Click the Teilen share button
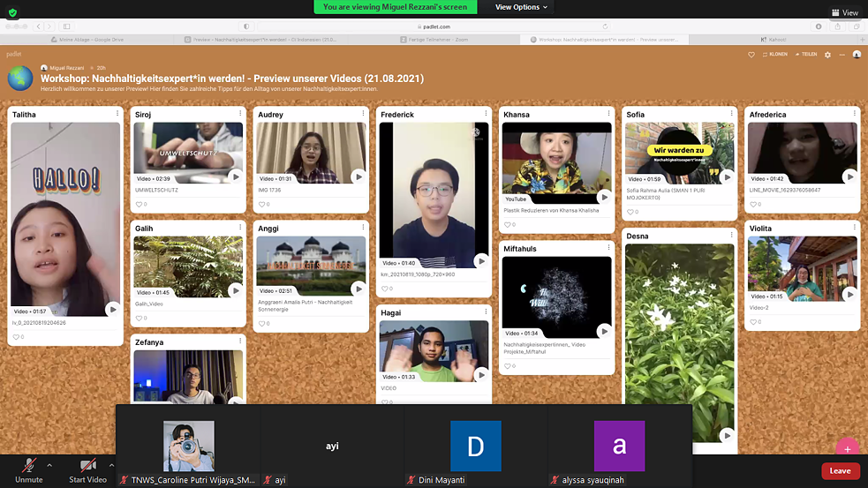This screenshot has width=868, height=488. pyautogui.click(x=805, y=54)
